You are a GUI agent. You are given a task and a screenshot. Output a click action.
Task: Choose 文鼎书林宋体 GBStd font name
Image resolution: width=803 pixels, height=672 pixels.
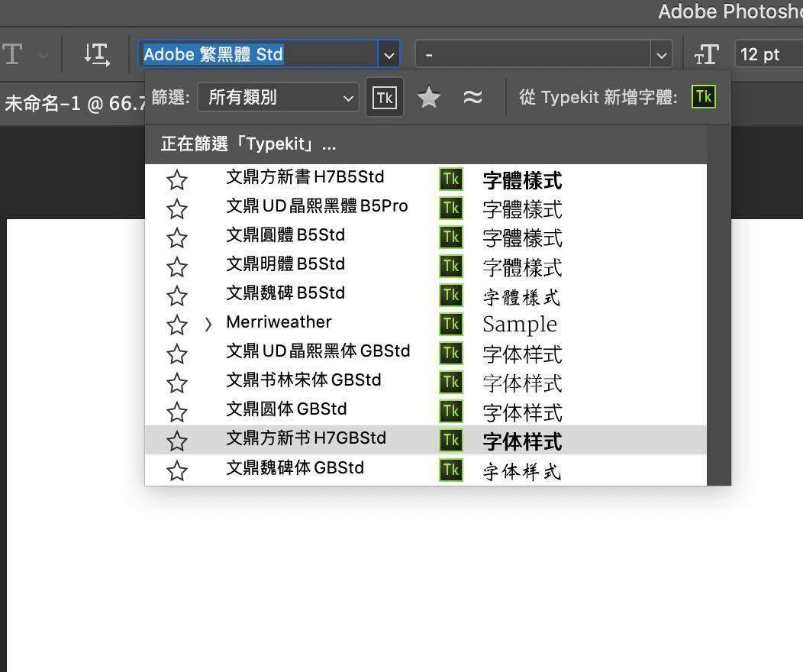[x=304, y=380]
